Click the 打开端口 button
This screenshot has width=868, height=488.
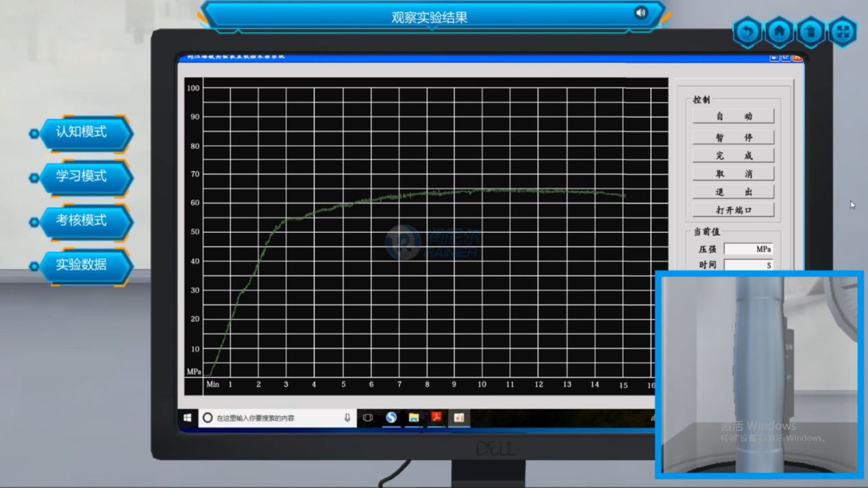click(x=733, y=210)
